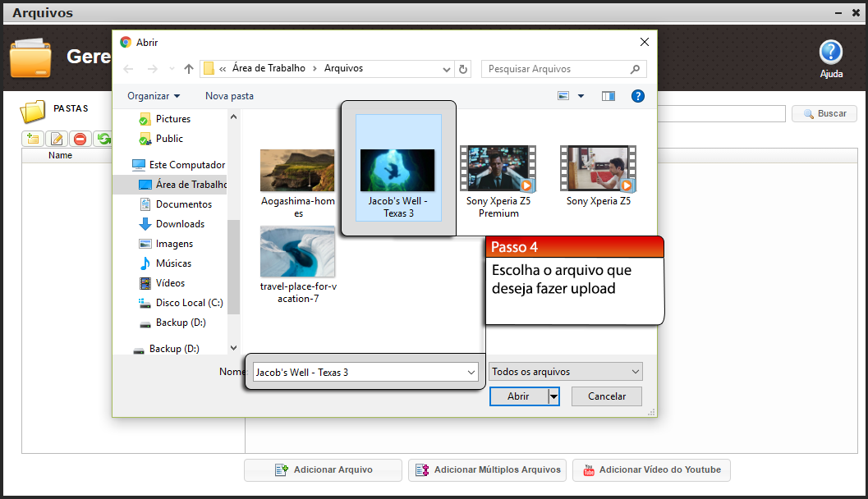The image size is (868, 499).
Task: Click the blue dialog help icon
Action: click(x=637, y=96)
